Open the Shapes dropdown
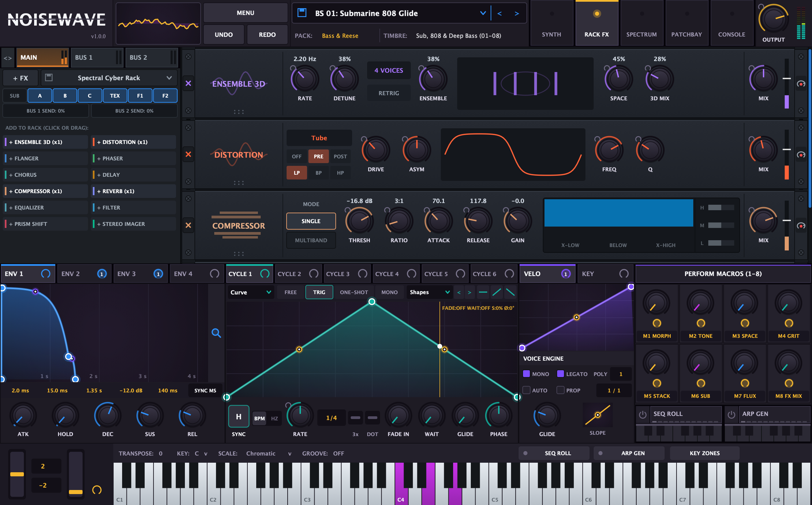This screenshot has height=505, width=812. (x=430, y=292)
